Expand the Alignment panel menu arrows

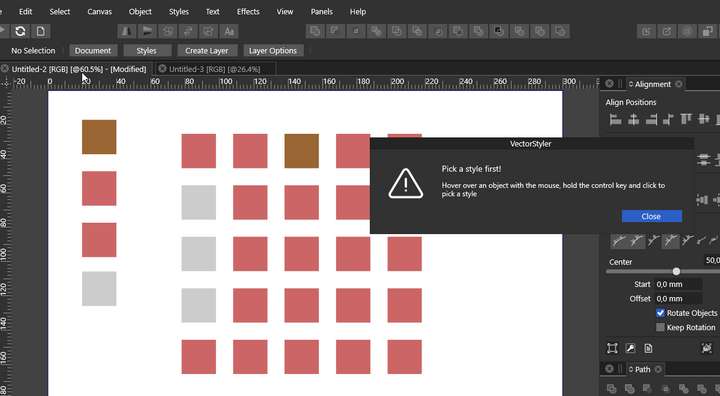pos(631,84)
